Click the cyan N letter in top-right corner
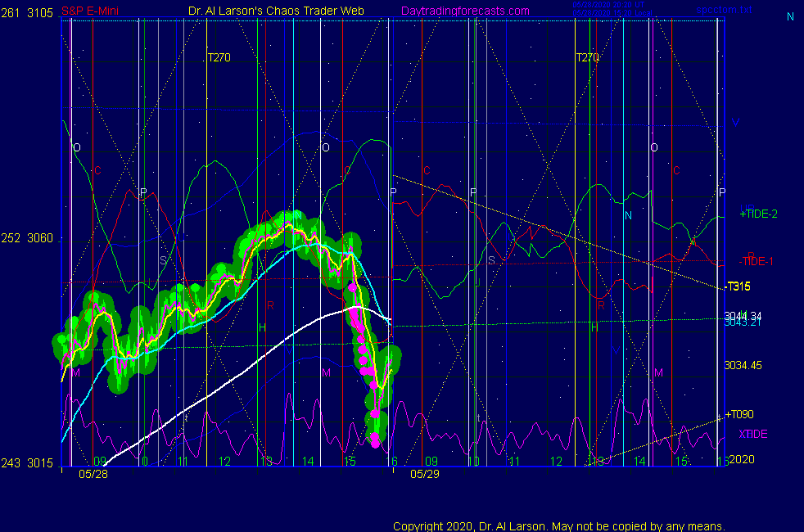This screenshot has width=804, height=532. [790, 16]
